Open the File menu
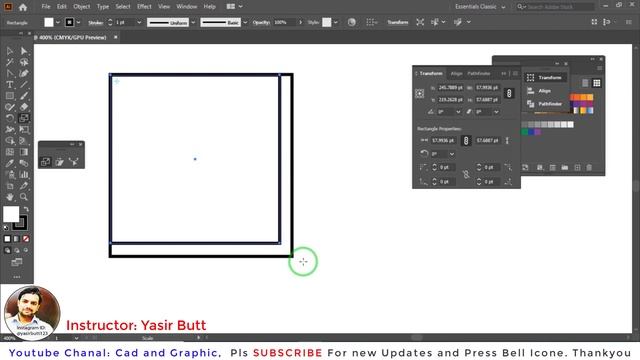 click(46, 7)
